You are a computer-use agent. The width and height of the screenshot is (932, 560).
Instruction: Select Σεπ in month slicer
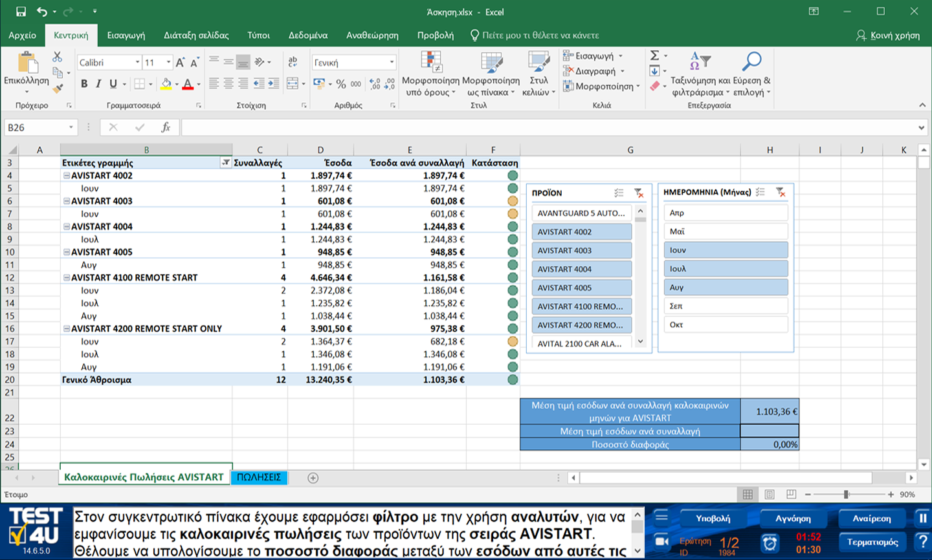point(726,307)
